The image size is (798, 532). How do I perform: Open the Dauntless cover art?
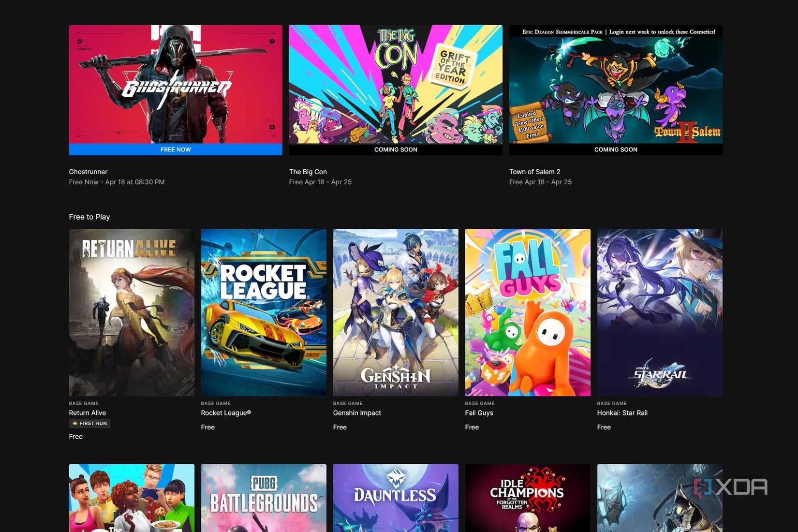click(x=396, y=498)
